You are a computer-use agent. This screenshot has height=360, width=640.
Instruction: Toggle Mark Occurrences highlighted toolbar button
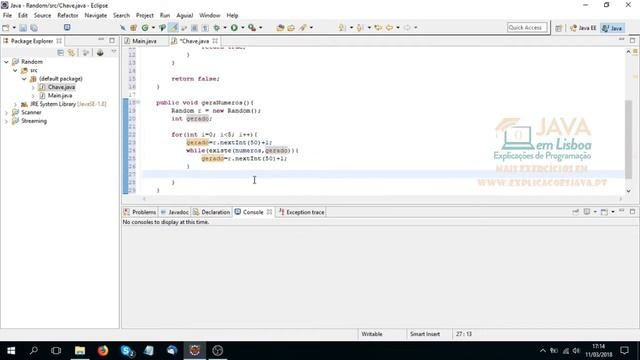click(x=173, y=28)
